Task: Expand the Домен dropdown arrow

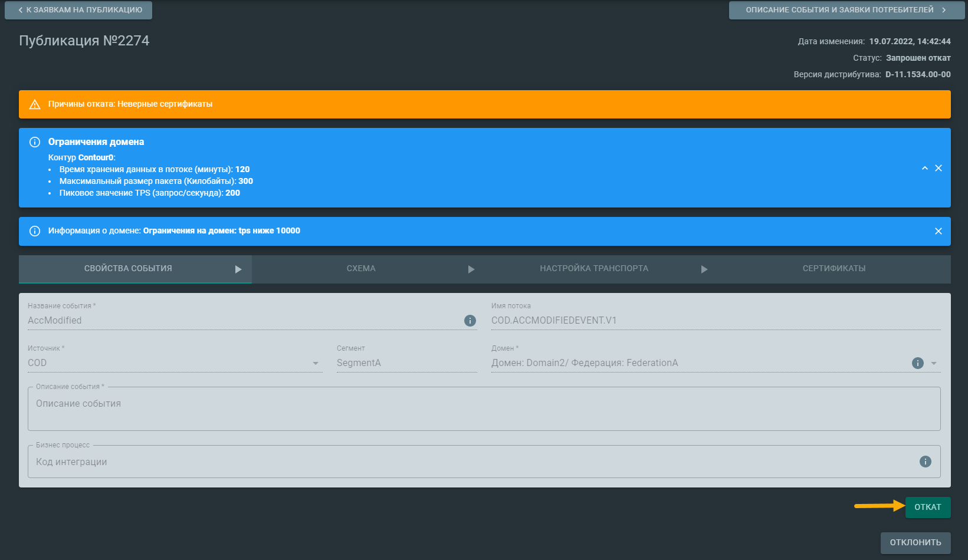Action: point(934,363)
